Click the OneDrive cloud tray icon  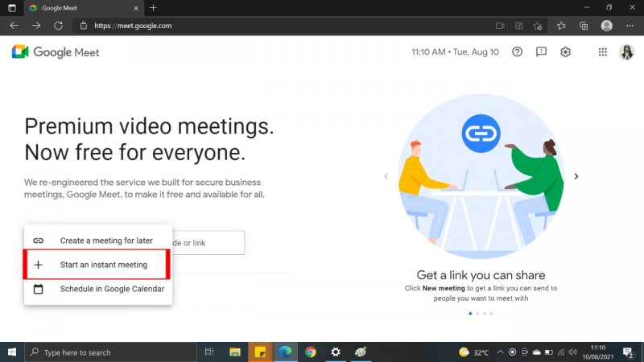pos(537,352)
